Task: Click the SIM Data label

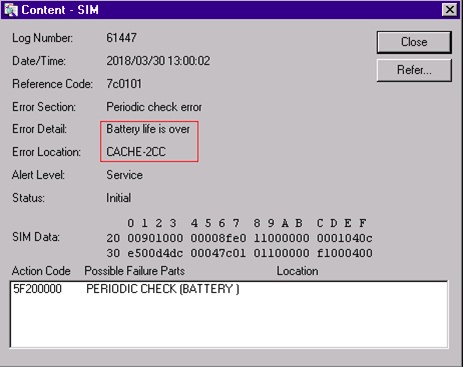Action: click(36, 237)
